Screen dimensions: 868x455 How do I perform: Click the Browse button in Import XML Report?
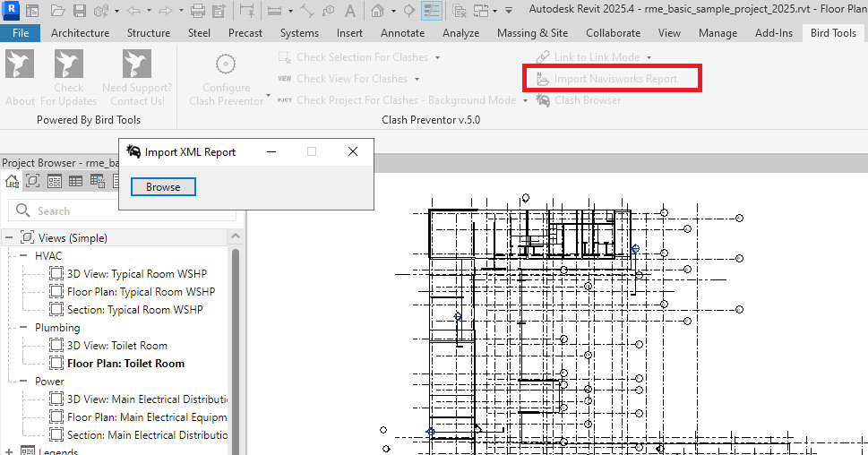coord(163,187)
